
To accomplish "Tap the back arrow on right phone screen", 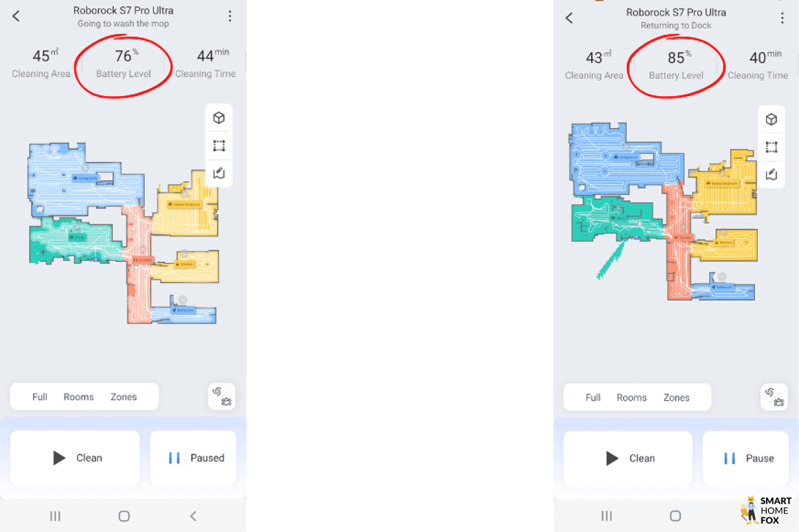I will [569, 18].
